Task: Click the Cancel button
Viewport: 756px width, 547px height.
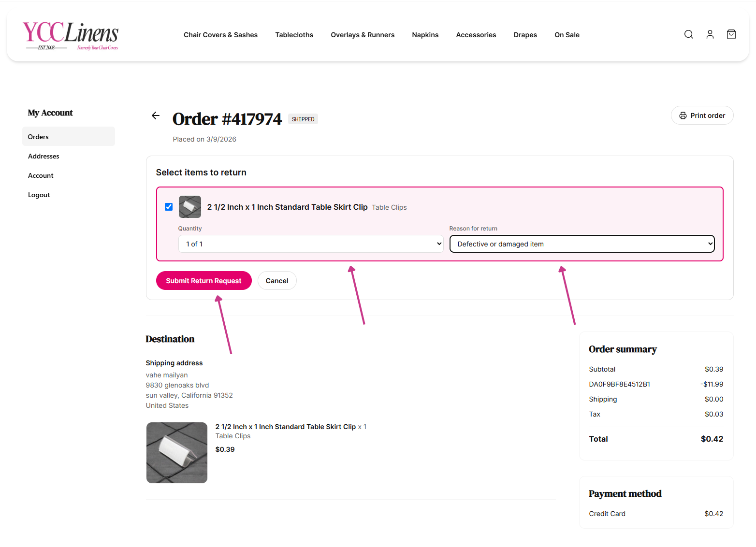Action: [x=277, y=281]
